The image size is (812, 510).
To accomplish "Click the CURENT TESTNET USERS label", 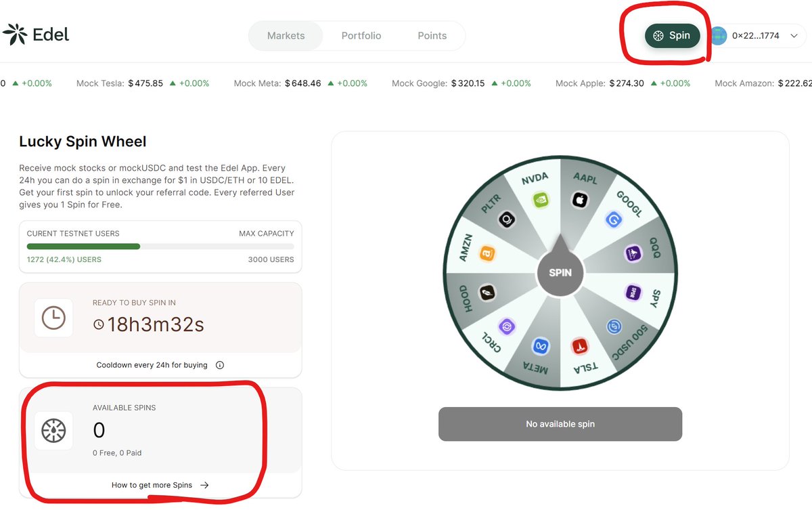I will pos(73,233).
